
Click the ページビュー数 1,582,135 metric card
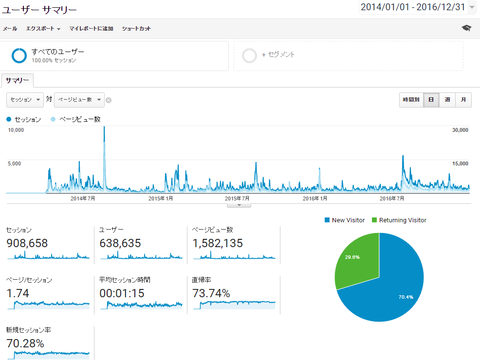(x=234, y=245)
